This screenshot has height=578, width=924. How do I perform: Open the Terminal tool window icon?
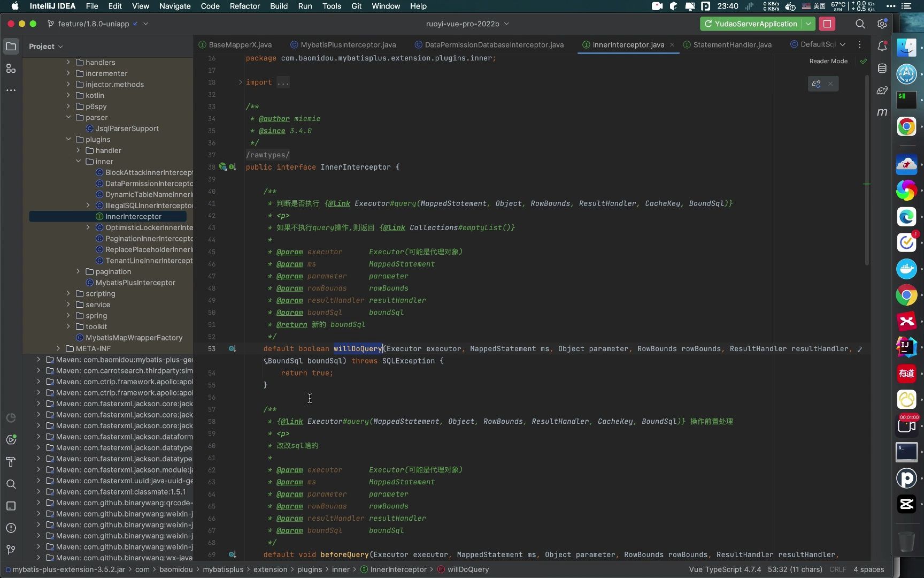pos(11,506)
